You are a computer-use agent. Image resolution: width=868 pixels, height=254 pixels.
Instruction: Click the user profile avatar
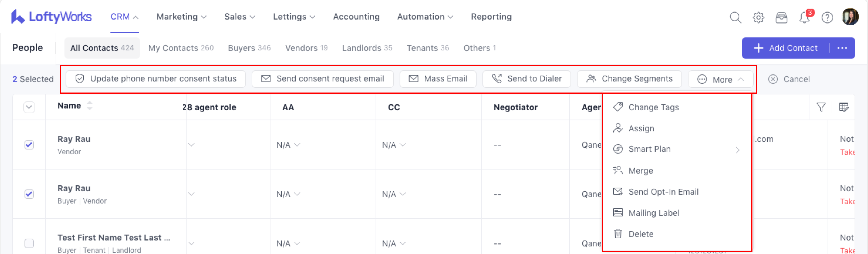pos(850,17)
